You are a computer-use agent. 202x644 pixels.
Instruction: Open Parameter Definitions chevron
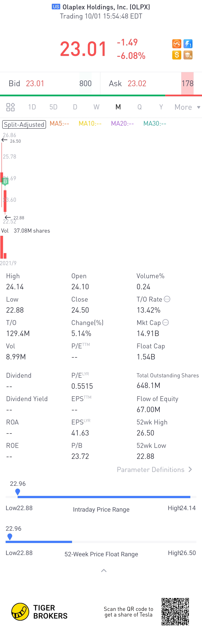190,470
